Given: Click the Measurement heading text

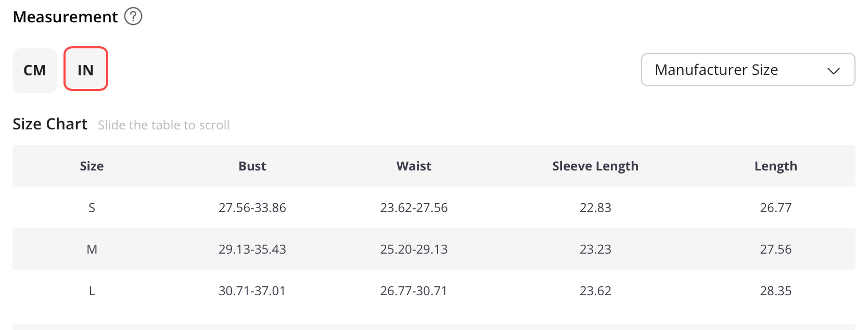Looking at the screenshot, I should coord(66,17).
